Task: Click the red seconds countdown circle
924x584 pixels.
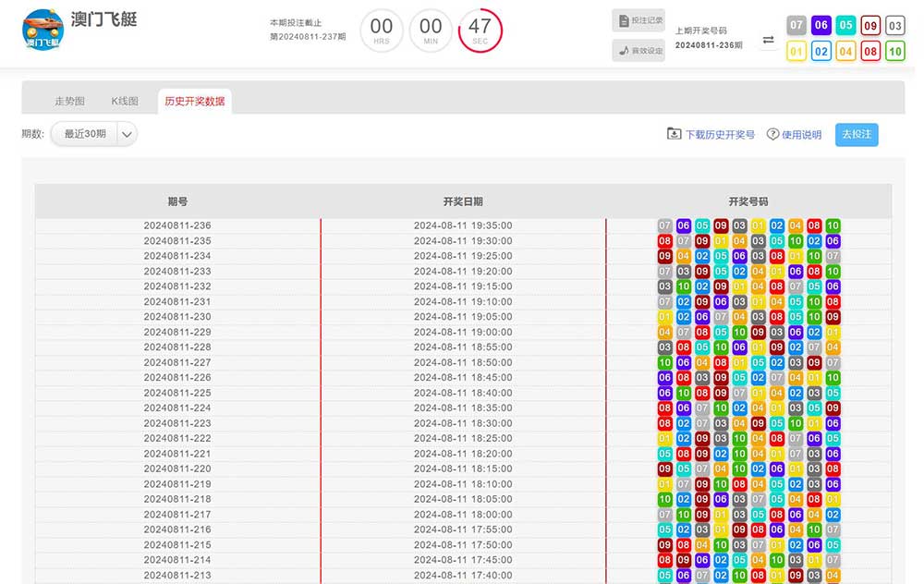Action: click(x=480, y=32)
